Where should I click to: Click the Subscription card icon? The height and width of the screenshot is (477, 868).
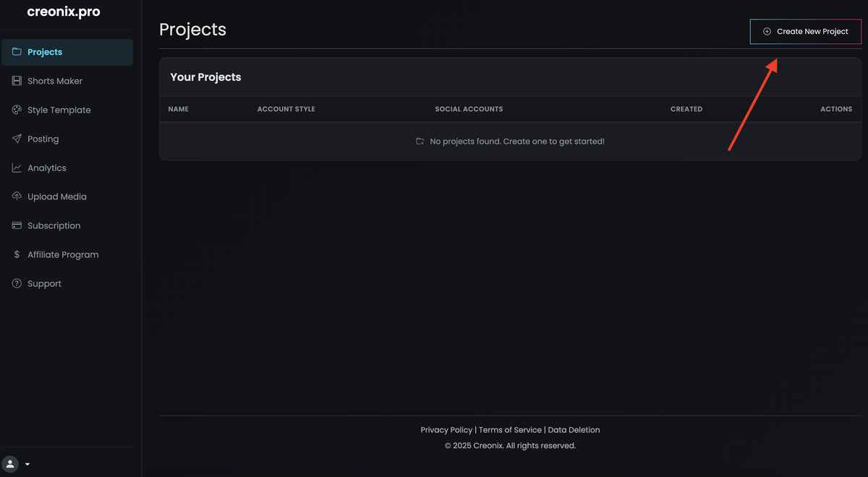pos(17,225)
